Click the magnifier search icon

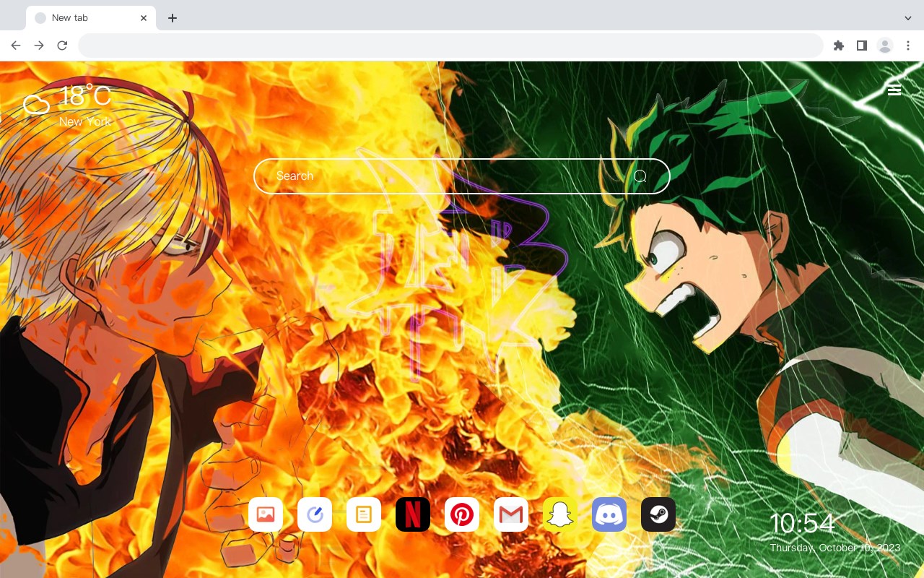[640, 176]
